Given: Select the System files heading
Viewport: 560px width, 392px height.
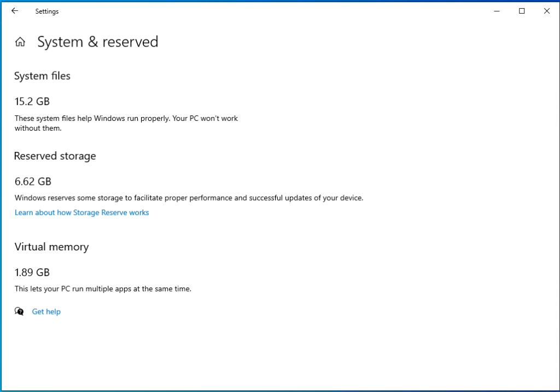Looking at the screenshot, I should click(42, 76).
